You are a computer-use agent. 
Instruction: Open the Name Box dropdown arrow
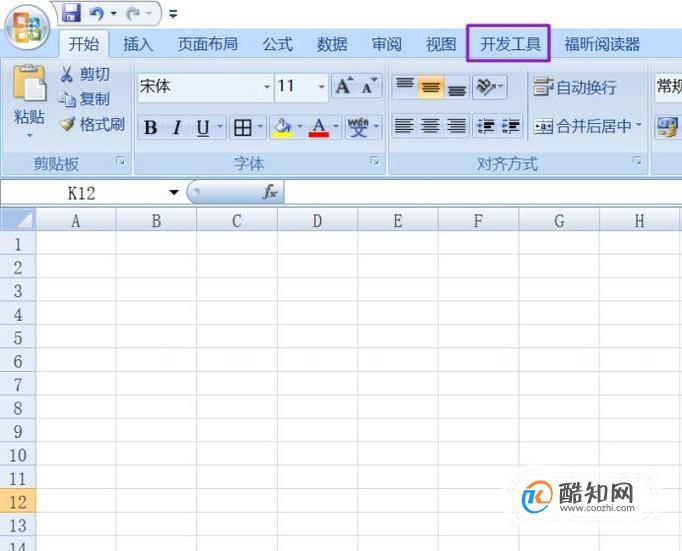(174, 193)
